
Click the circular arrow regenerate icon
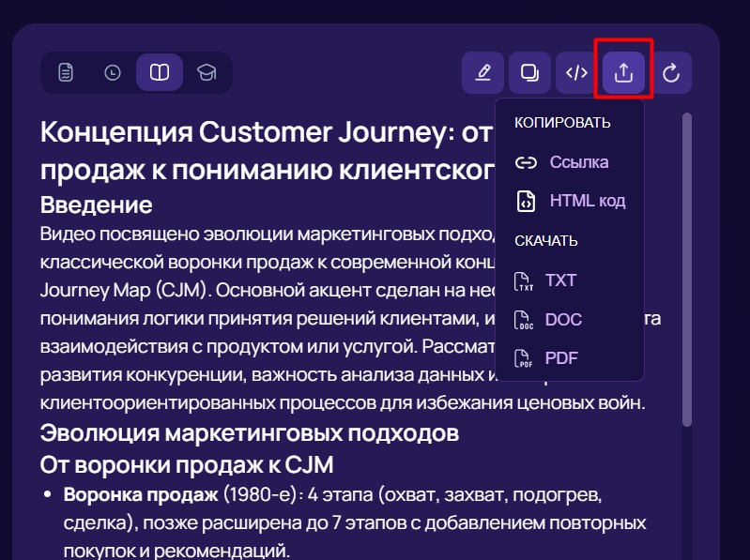(670, 72)
